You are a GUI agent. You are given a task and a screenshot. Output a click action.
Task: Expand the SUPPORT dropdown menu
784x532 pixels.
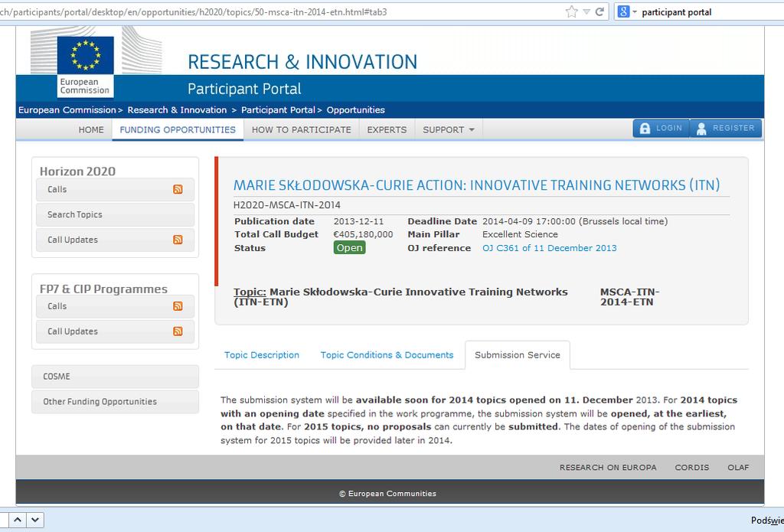449,130
